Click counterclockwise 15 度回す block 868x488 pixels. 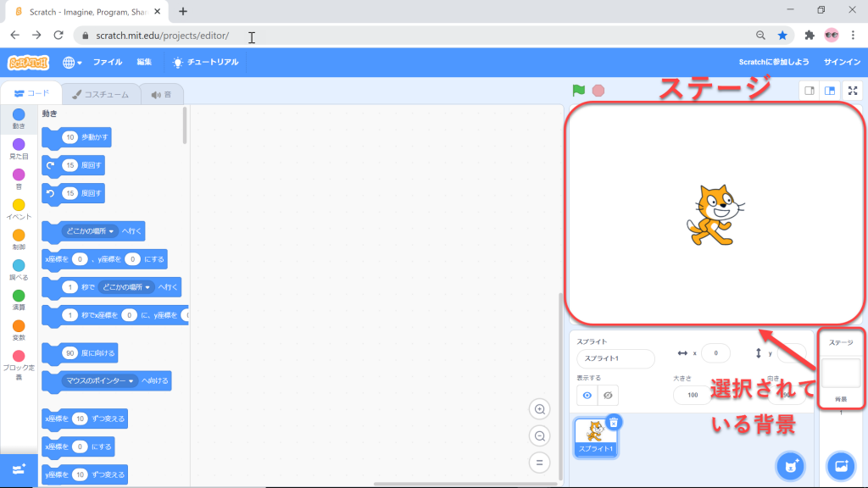pos(73,194)
